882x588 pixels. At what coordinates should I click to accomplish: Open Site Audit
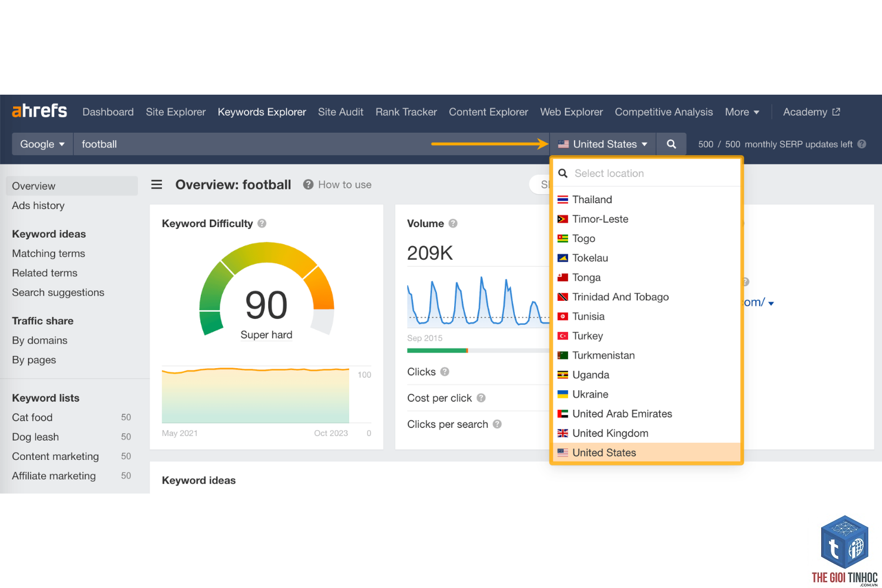(341, 112)
